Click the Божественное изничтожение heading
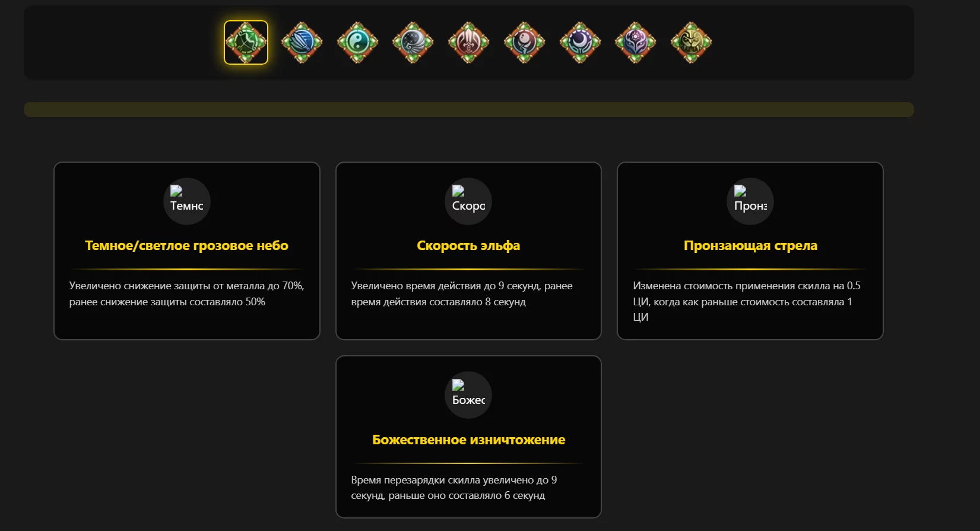 click(x=468, y=440)
